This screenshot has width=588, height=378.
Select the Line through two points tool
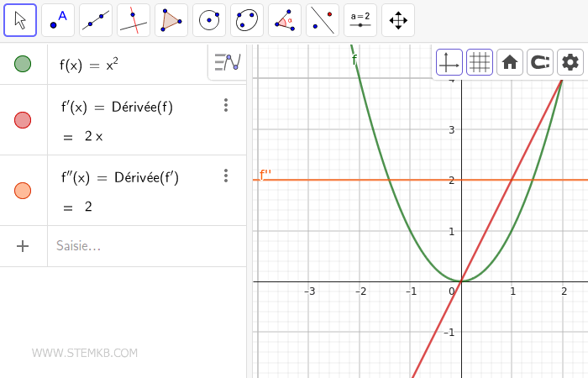click(96, 20)
